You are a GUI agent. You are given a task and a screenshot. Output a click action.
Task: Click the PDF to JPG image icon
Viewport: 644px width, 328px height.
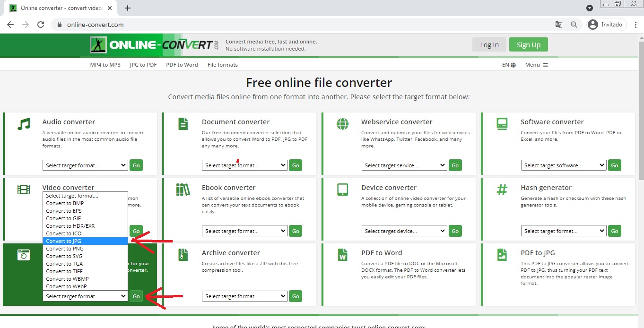point(502,255)
